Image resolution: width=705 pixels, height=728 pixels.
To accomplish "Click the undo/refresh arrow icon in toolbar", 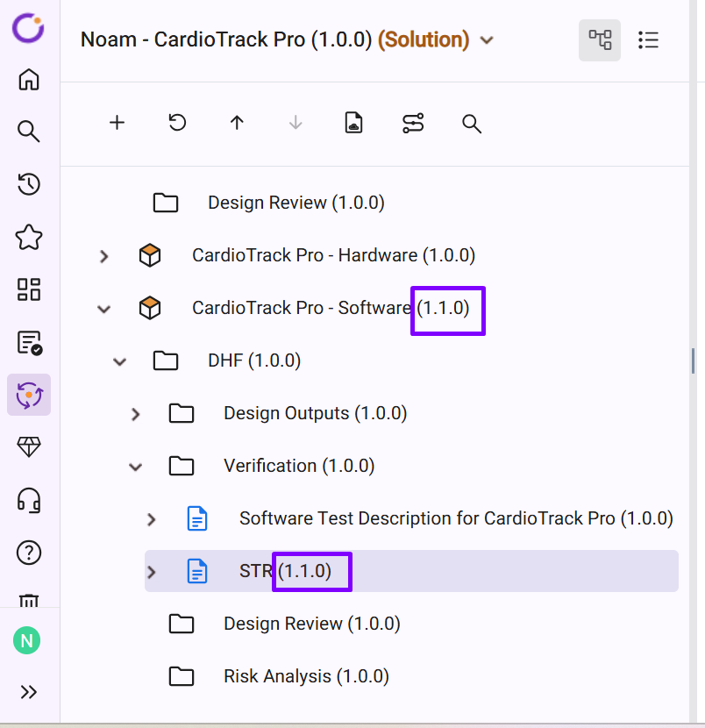I will 177,124.
